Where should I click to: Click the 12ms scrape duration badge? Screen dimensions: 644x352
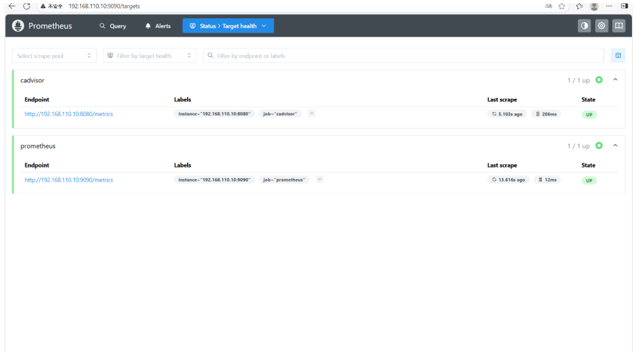point(548,179)
